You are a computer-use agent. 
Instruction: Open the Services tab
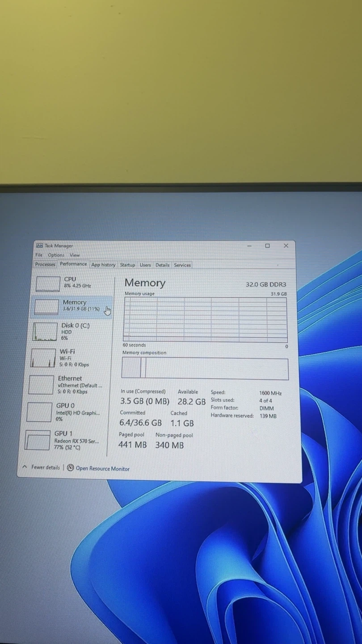182,265
